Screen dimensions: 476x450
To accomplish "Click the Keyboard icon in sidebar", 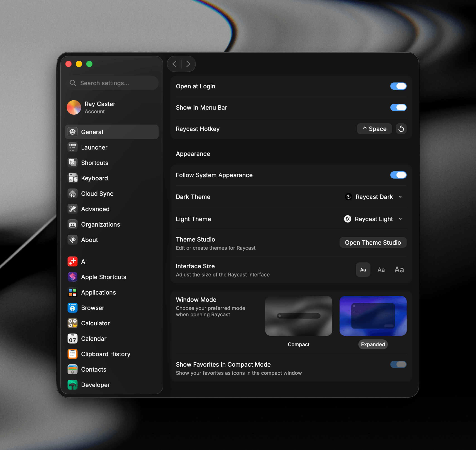I will tap(73, 178).
